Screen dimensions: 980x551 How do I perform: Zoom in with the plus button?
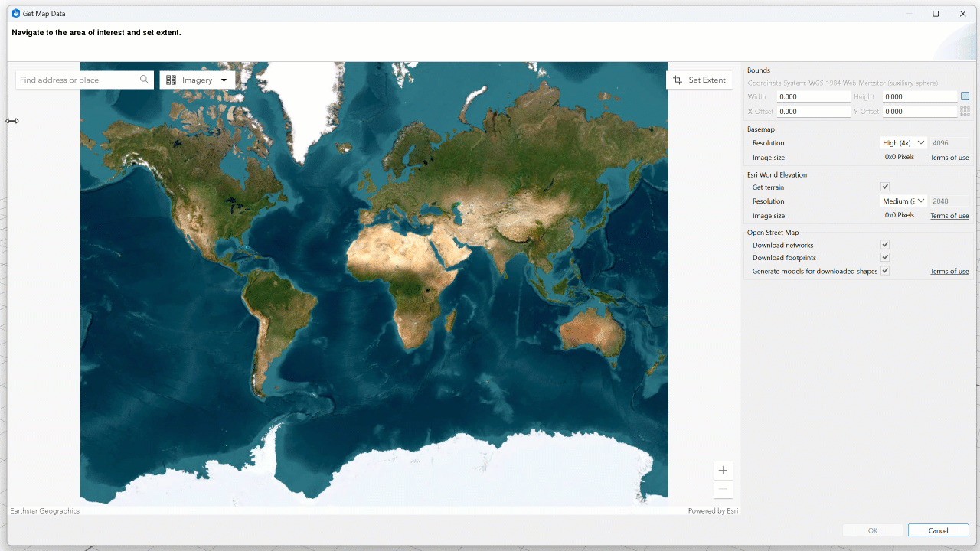tap(723, 471)
